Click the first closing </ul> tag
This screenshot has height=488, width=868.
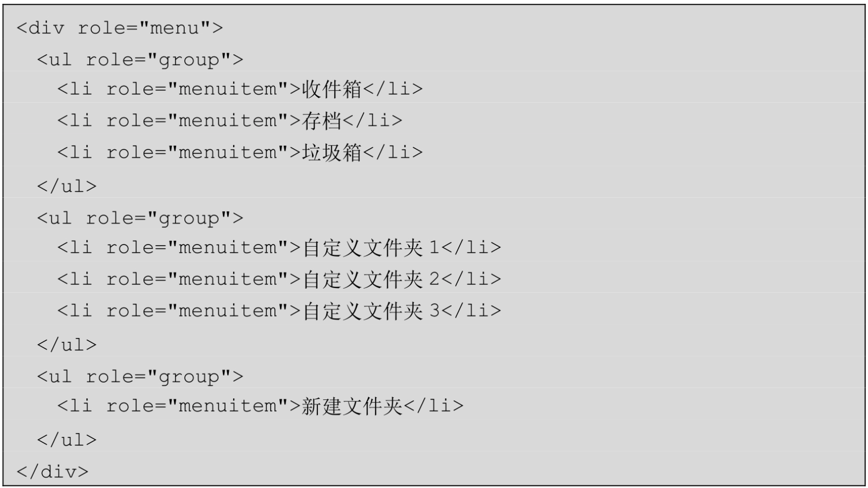pos(67,186)
